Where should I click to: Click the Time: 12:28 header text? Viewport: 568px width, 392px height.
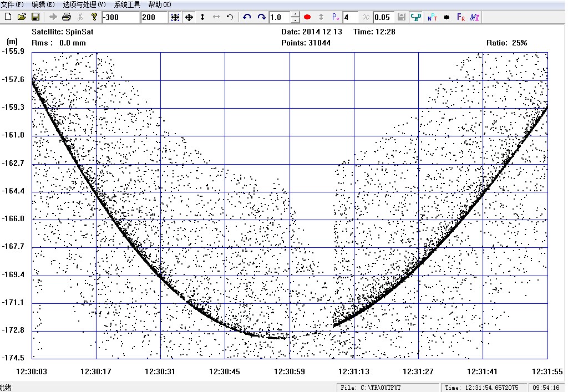point(374,32)
